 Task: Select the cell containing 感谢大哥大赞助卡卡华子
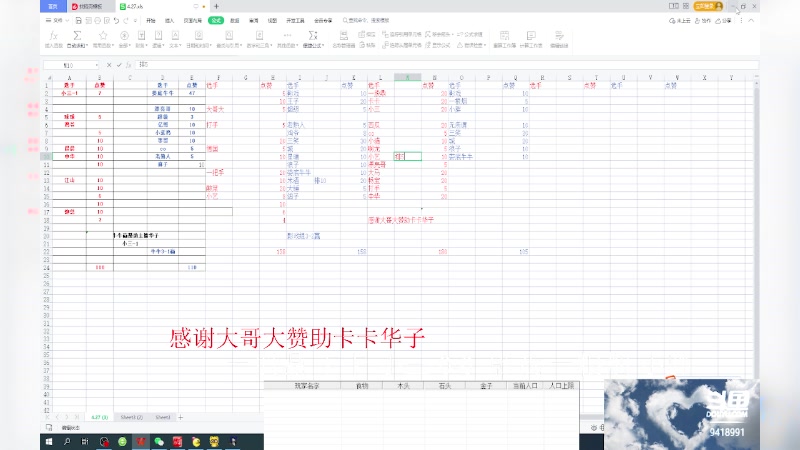click(401, 220)
